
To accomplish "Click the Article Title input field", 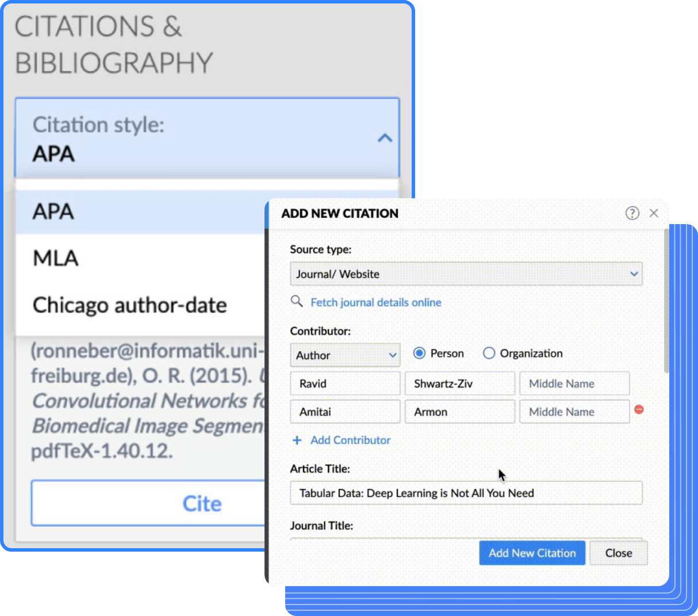I will click(466, 493).
